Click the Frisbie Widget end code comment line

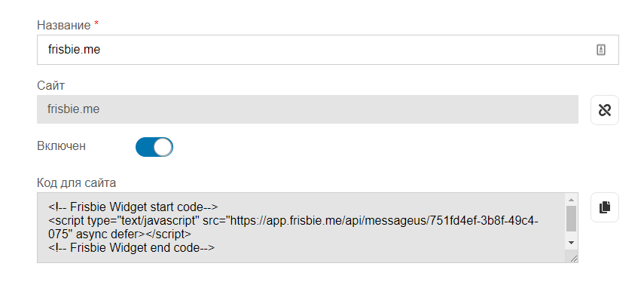[131, 248]
